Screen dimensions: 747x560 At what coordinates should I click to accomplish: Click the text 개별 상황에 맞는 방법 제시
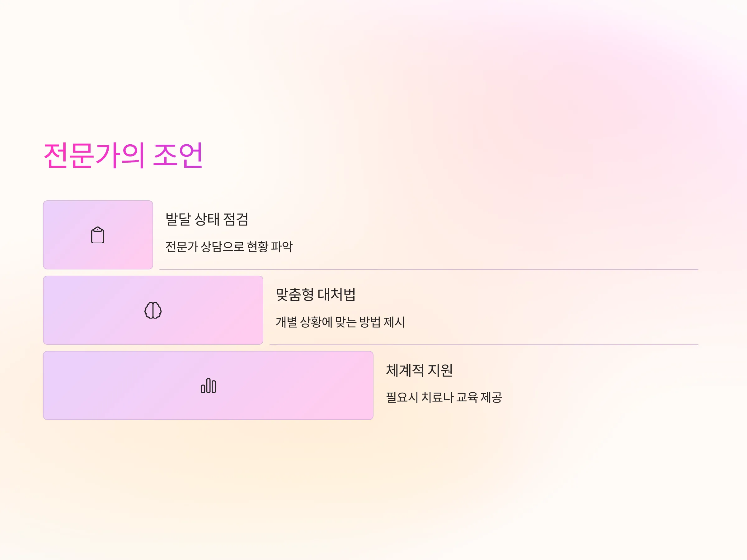tap(340, 322)
